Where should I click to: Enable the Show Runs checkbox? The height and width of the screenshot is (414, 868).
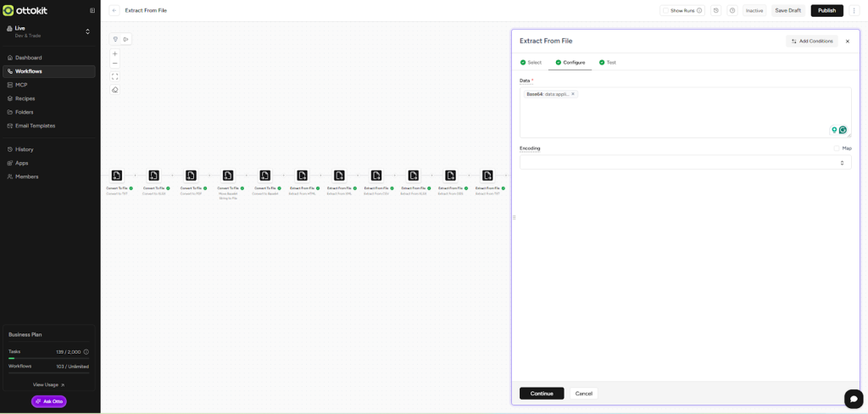(665, 10)
